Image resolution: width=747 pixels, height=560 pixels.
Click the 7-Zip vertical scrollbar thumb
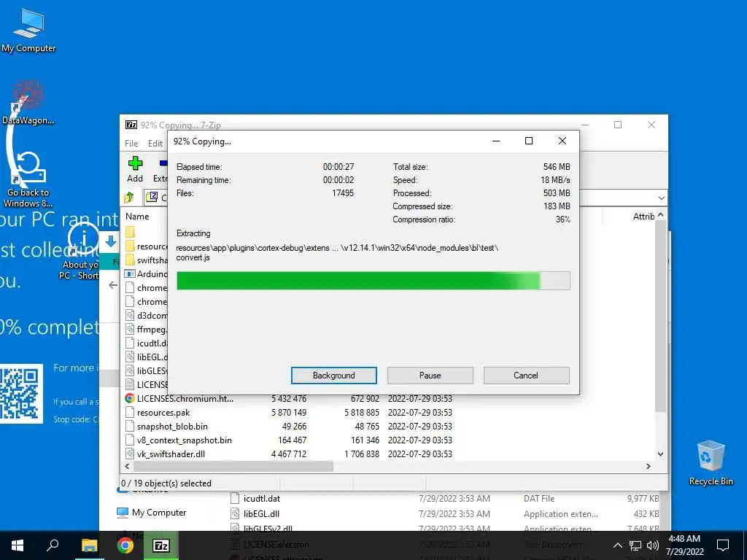[x=660, y=316]
